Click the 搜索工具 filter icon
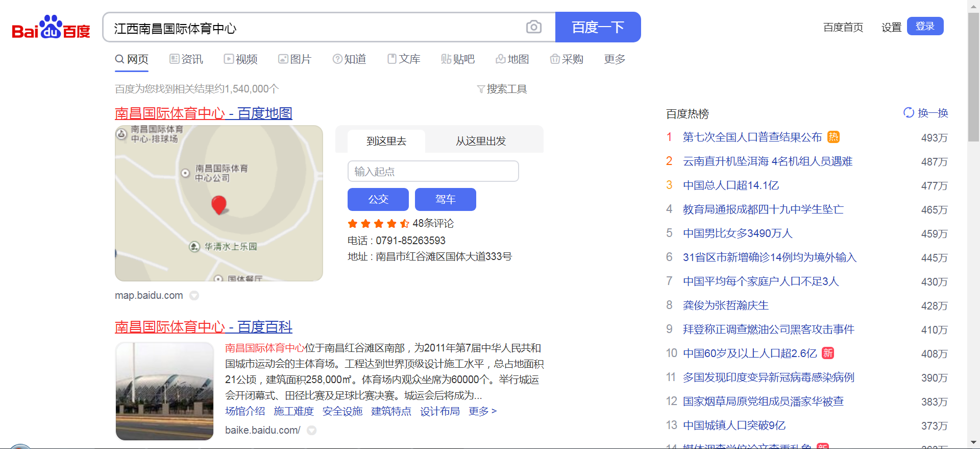Viewport: 980px width, 449px height. tap(481, 89)
